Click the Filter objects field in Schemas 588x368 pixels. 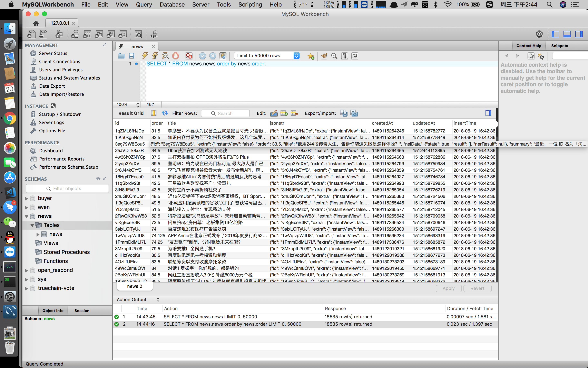point(67,189)
